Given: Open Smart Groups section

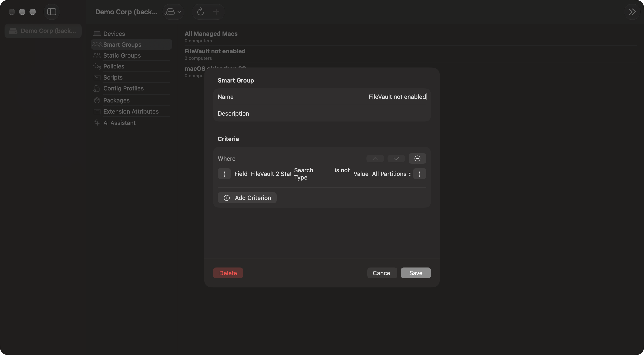Looking at the screenshot, I should point(131,44).
